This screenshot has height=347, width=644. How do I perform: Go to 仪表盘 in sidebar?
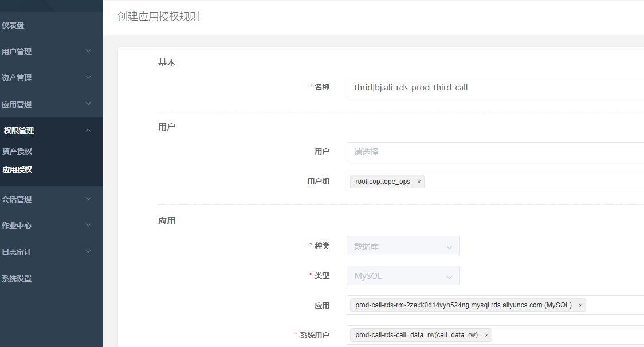tap(13, 25)
